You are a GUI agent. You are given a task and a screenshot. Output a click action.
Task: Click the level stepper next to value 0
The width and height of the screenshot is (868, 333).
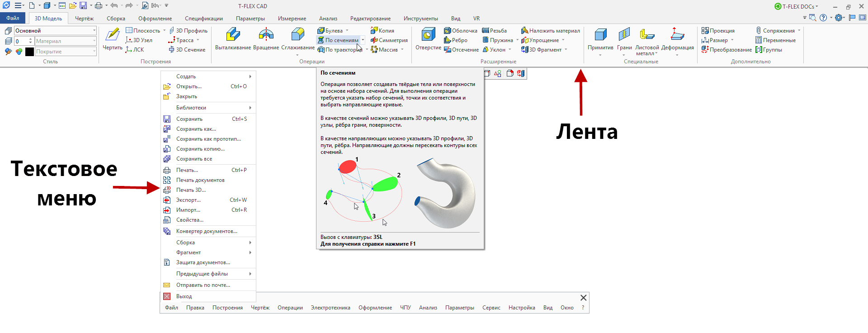31,41
